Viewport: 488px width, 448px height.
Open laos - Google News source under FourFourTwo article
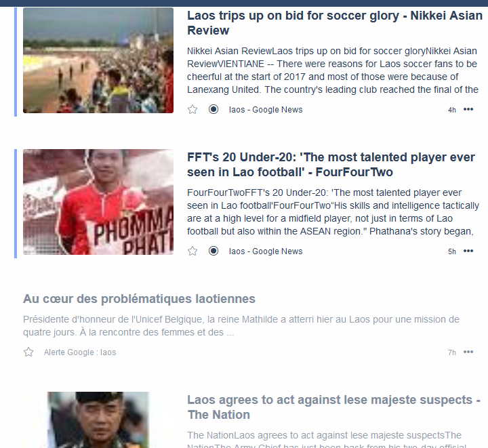coord(266,251)
